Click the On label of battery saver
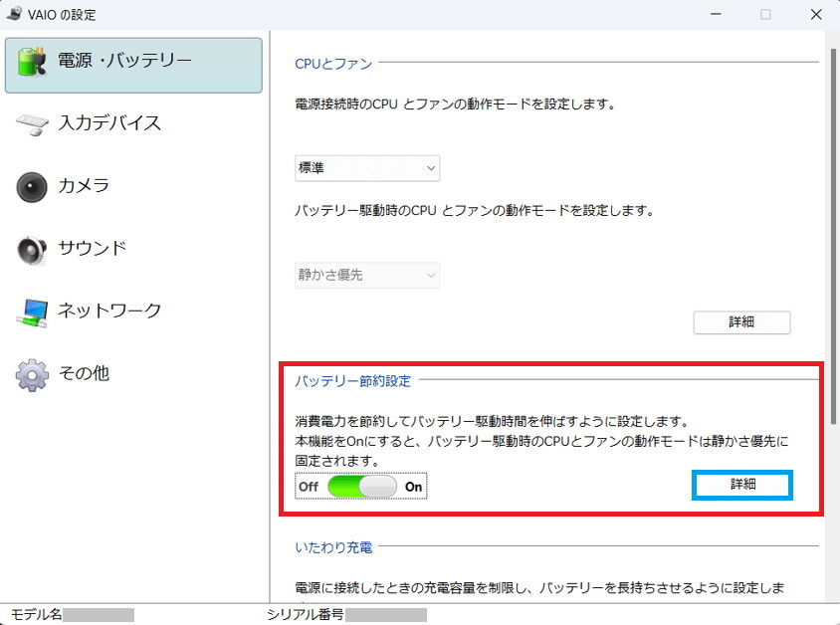 coord(413,487)
